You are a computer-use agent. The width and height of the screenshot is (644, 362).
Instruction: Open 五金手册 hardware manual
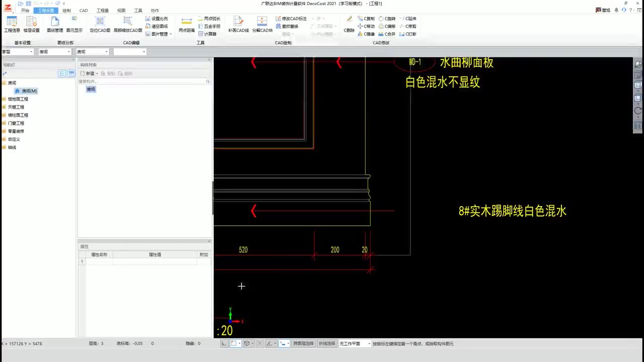click(209, 26)
